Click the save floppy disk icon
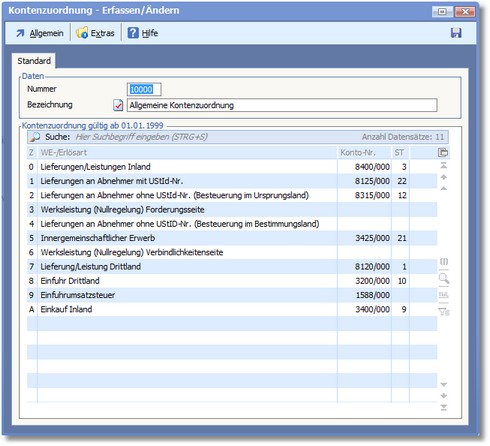The image size is (490, 446). [456, 33]
